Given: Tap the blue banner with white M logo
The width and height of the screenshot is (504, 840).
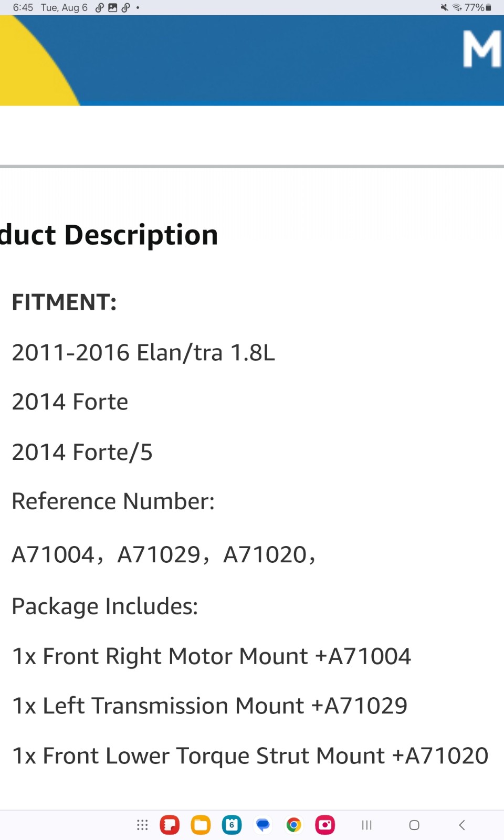Looking at the screenshot, I should click(x=252, y=60).
